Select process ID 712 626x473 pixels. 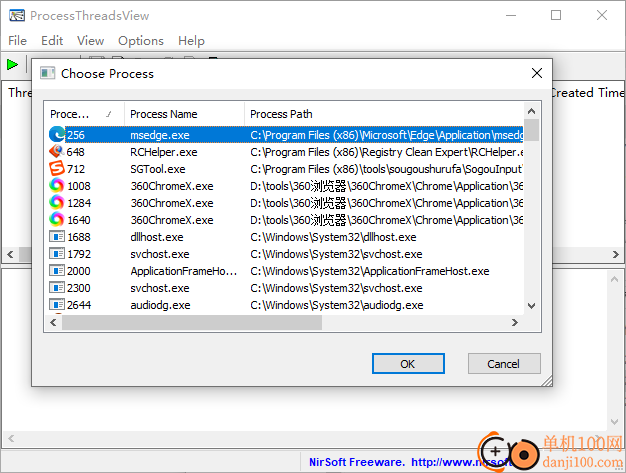(76, 169)
